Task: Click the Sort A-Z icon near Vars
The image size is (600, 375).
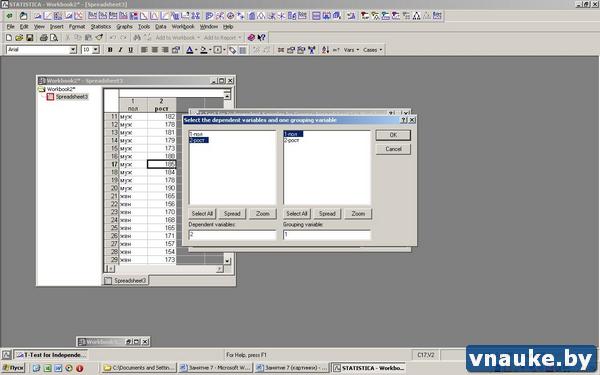Action: pyautogui.click(x=325, y=50)
